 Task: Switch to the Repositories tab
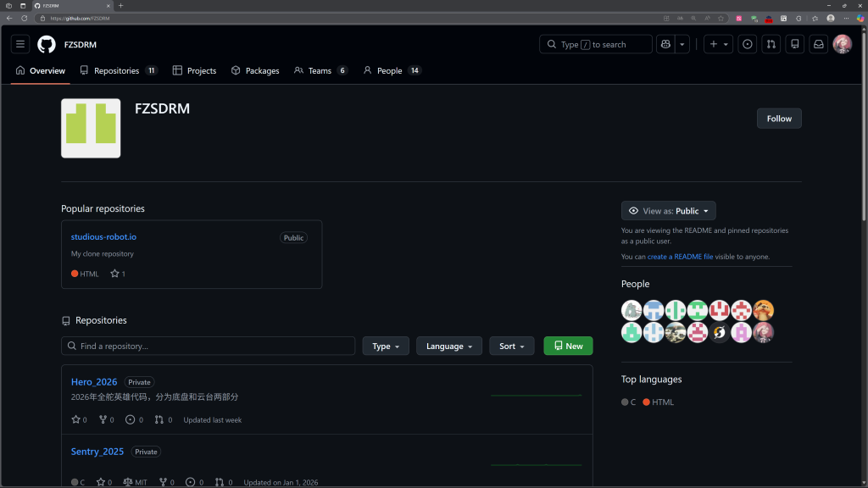click(119, 71)
